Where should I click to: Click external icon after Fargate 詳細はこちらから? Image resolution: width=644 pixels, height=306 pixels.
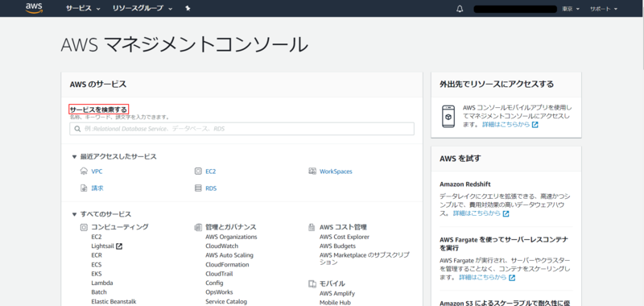[512, 278]
